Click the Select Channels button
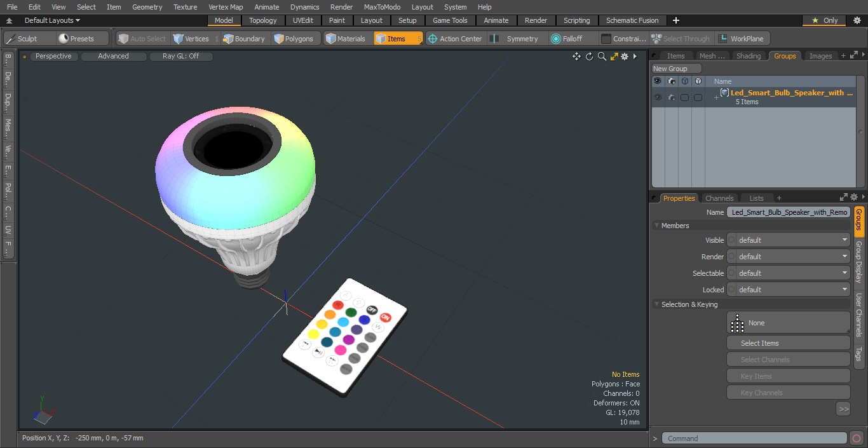Viewport: 868px width, 448px height. coord(789,360)
